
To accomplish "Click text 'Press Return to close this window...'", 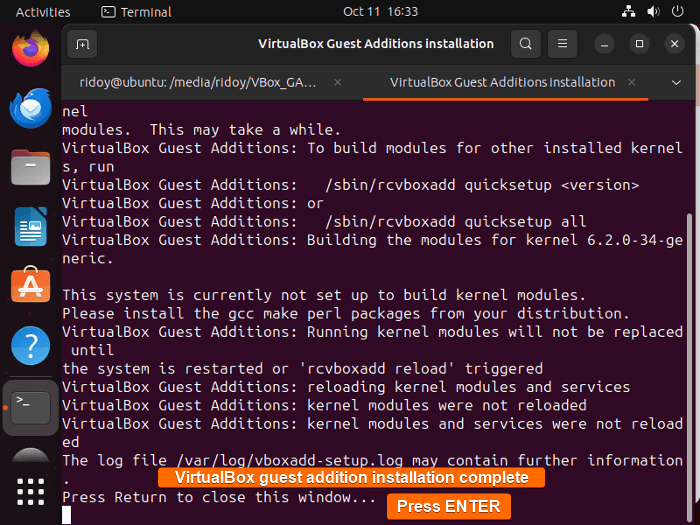I will [x=219, y=497].
